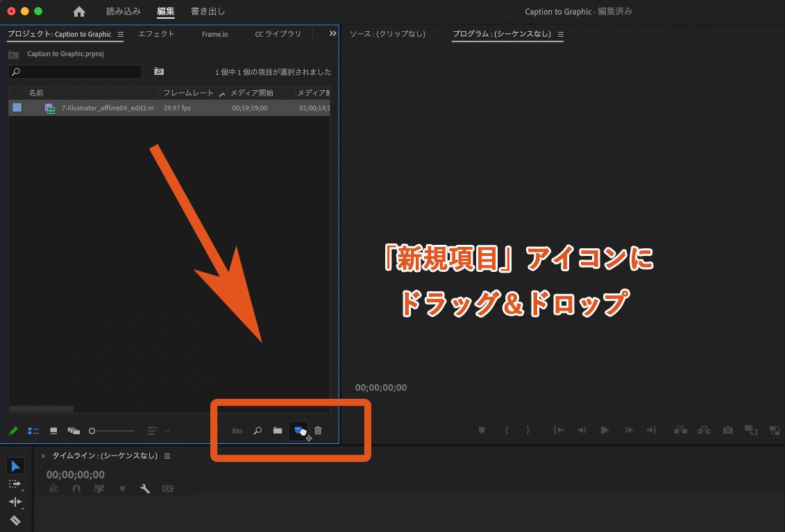This screenshot has width=785, height=532.
Task: Click the last icon in the program monitor button row
Action: click(775, 430)
